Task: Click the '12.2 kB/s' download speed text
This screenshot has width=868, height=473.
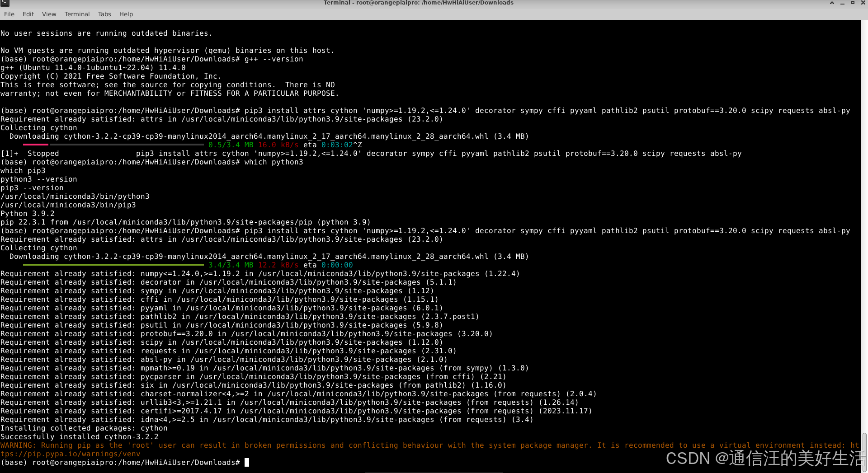Action: tap(278, 265)
